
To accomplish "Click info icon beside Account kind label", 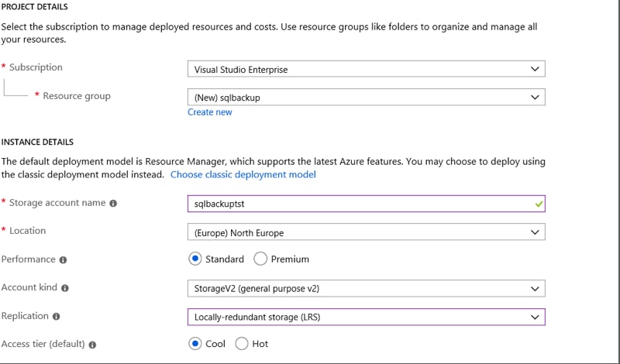I will pos(65,288).
